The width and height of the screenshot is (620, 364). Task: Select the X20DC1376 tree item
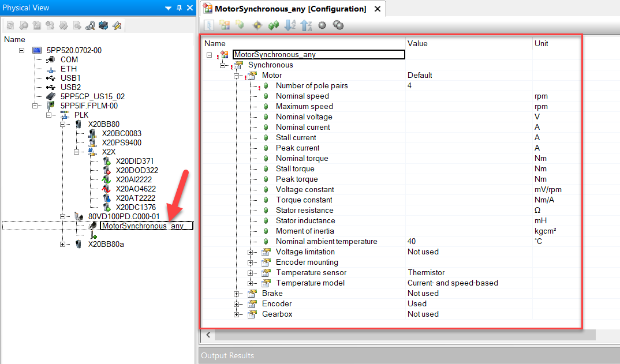pyautogui.click(x=136, y=207)
